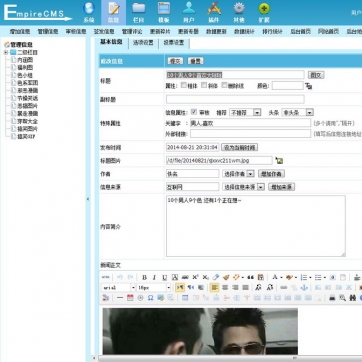Click the 提交 submit button

(175, 61)
